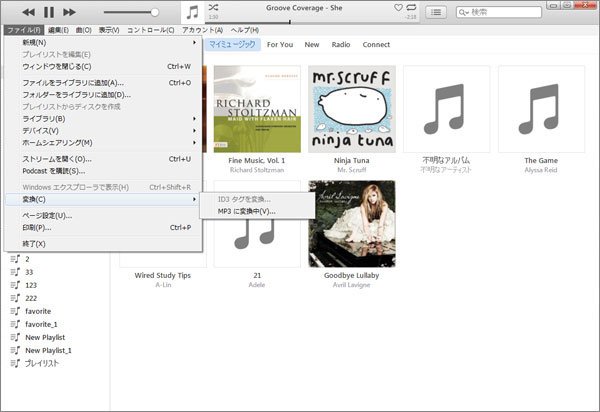Click the heart love icon

[x=398, y=7]
